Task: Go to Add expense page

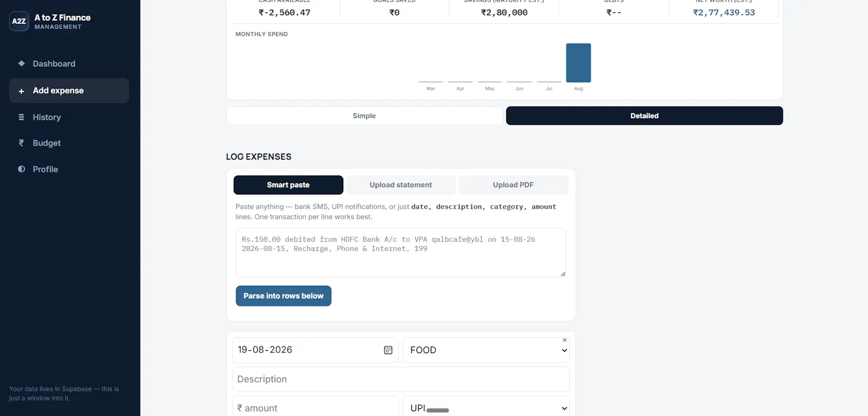Action: 69,91
